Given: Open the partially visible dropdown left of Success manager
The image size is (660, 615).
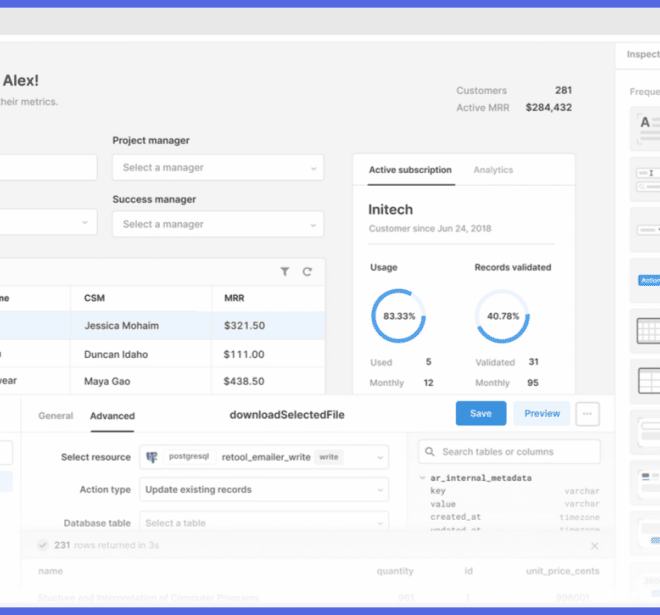Looking at the screenshot, I should tap(48, 222).
